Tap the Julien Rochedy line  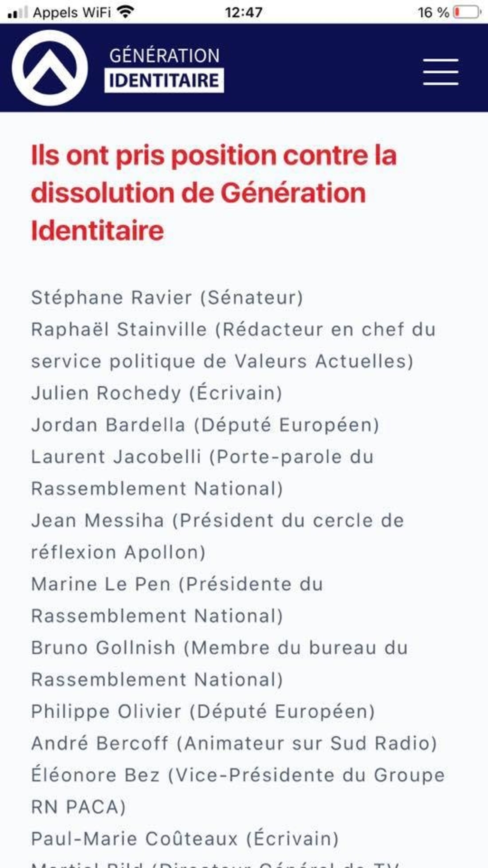pyautogui.click(x=157, y=393)
